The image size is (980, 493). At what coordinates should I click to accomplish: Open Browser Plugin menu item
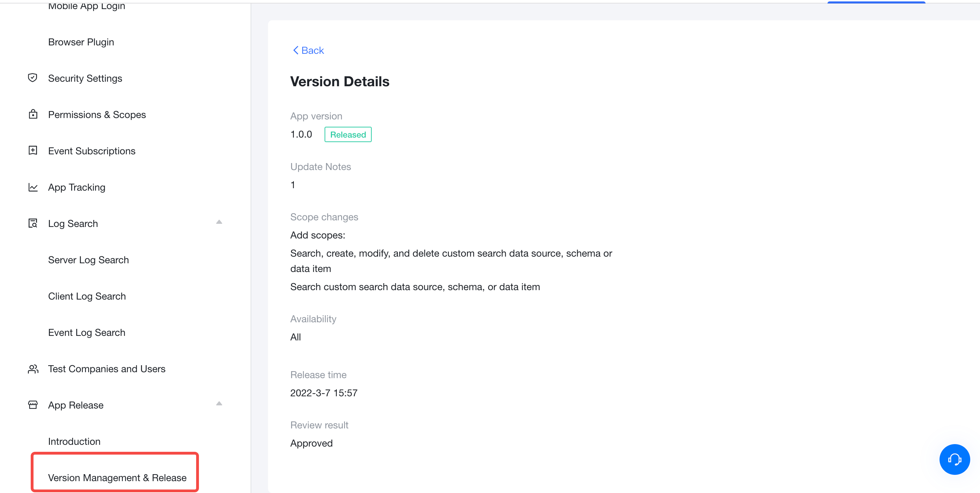coord(81,42)
